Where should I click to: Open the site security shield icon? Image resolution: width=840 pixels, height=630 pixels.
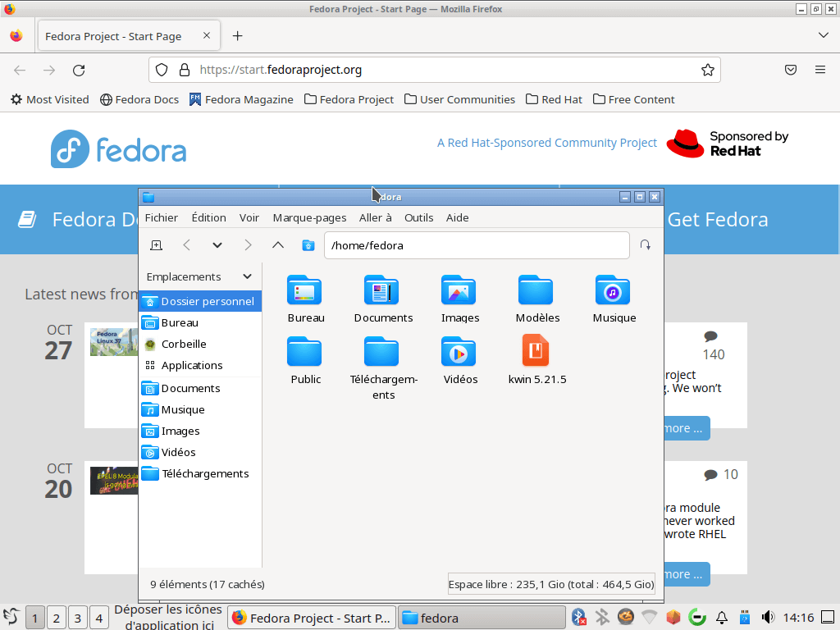coord(162,71)
